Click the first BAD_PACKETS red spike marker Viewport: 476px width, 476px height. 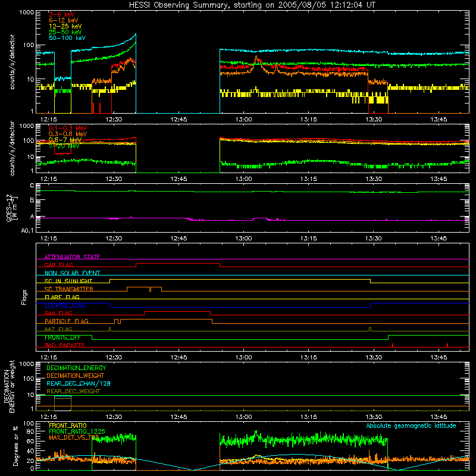coord(393,345)
